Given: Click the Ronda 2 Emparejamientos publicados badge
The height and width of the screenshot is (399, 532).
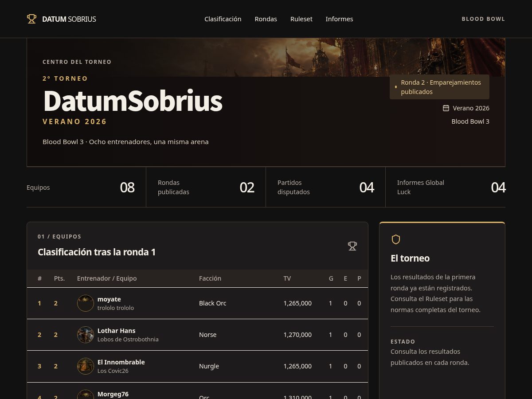Looking at the screenshot, I should (439, 87).
